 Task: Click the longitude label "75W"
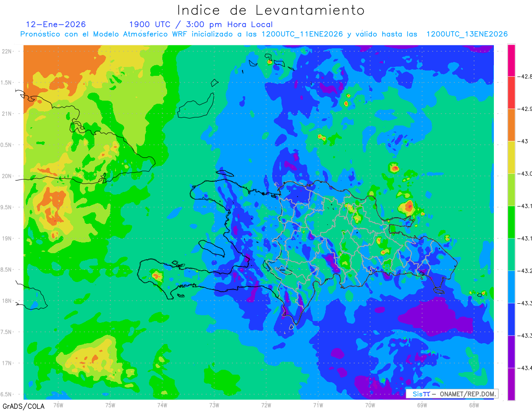(110, 405)
